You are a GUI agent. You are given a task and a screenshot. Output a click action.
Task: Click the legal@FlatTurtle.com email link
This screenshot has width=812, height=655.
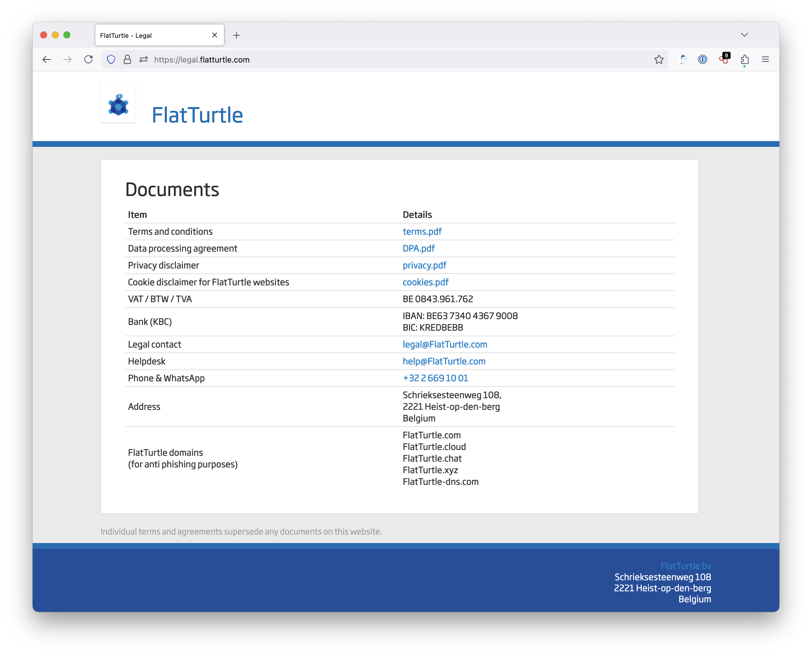(445, 344)
